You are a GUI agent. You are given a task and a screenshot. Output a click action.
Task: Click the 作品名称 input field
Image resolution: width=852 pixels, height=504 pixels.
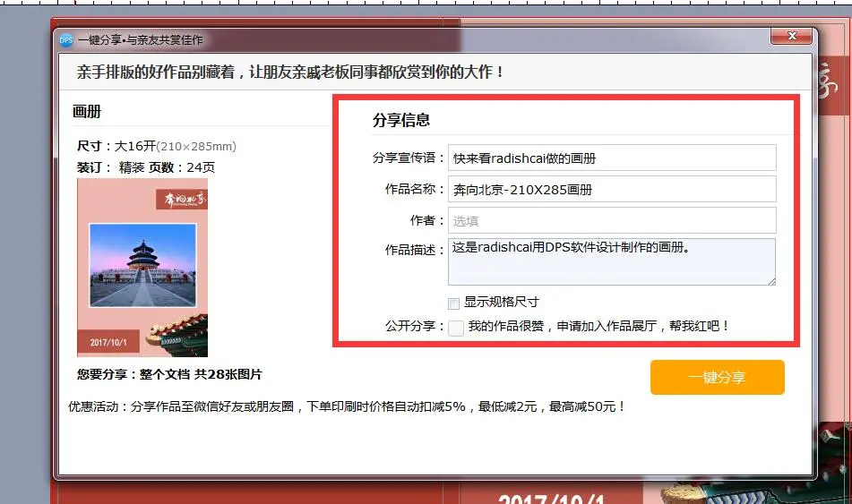[x=612, y=190]
